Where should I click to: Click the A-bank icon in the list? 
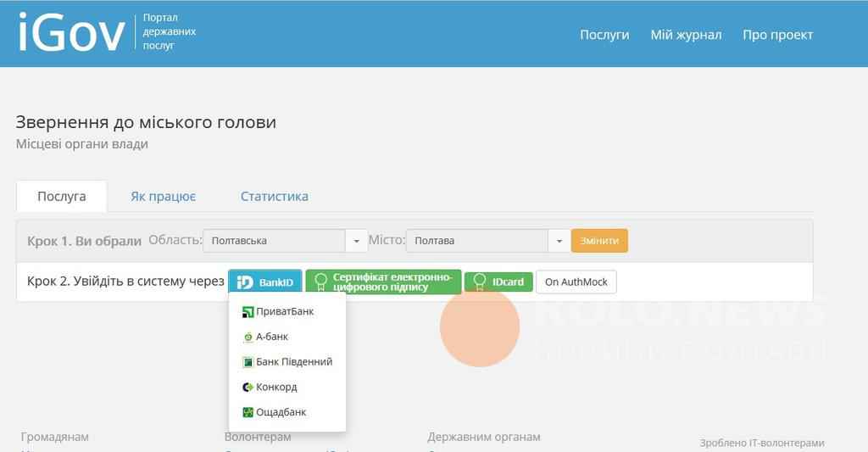[248, 337]
